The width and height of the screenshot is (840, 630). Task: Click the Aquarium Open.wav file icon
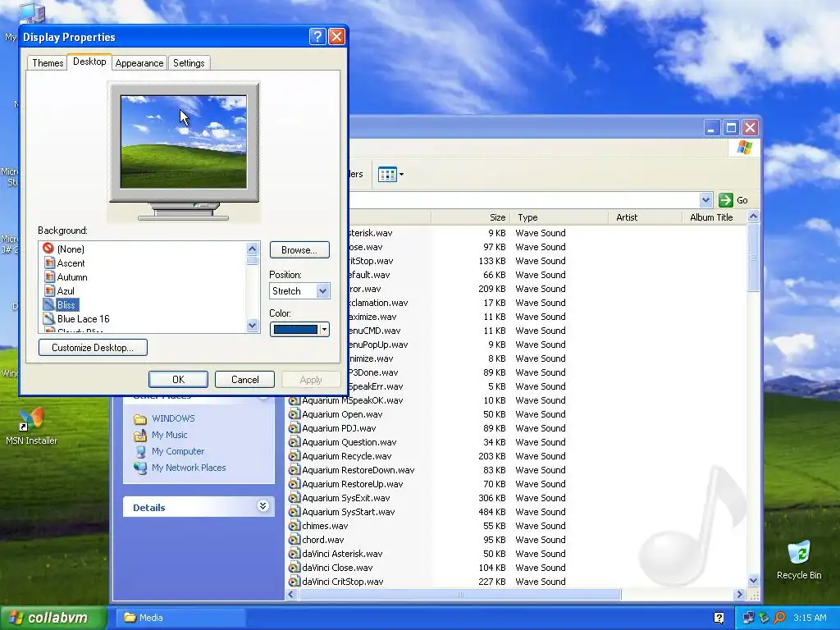click(294, 414)
